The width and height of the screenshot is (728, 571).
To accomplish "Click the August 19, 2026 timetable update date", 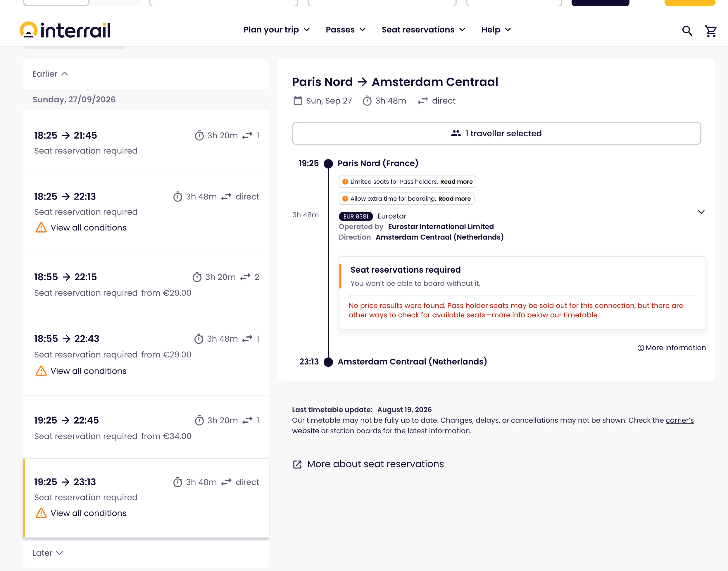I will click(x=404, y=410).
